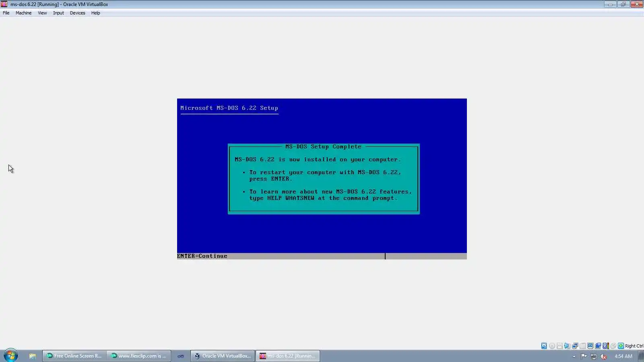Screen dimensions: 644x362
Task: Click 'MS-DOS 6.22 is now installed' line
Action: coord(318,159)
